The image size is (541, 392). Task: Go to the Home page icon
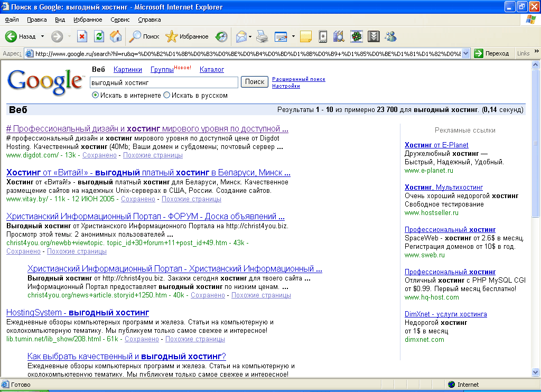116,36
